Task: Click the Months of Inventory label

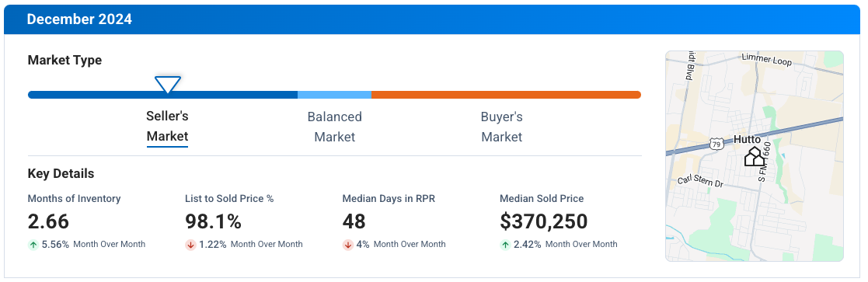Action: point(74,199)
